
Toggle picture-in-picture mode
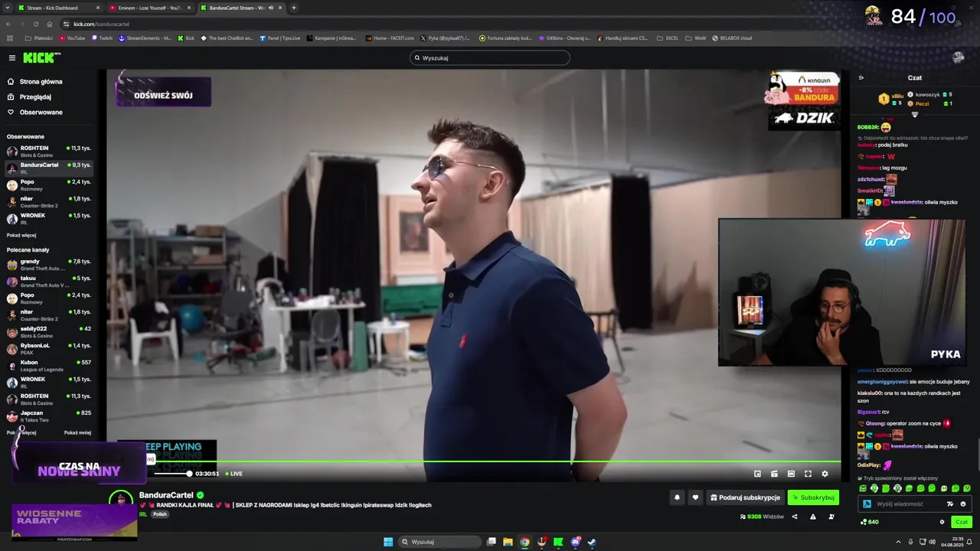(757, 474)
